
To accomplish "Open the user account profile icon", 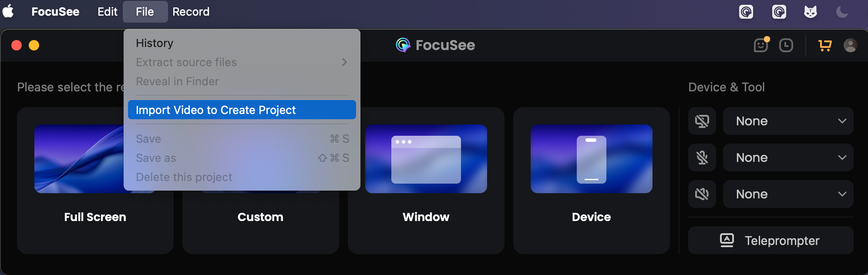I will point(850,45).
